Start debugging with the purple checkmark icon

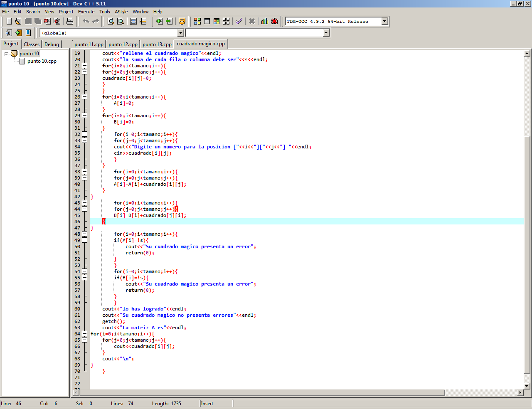click(x=239, y=21)
